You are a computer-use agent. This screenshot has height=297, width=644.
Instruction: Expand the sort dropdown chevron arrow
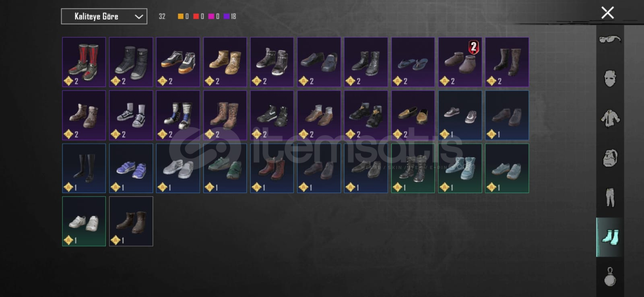138,16
